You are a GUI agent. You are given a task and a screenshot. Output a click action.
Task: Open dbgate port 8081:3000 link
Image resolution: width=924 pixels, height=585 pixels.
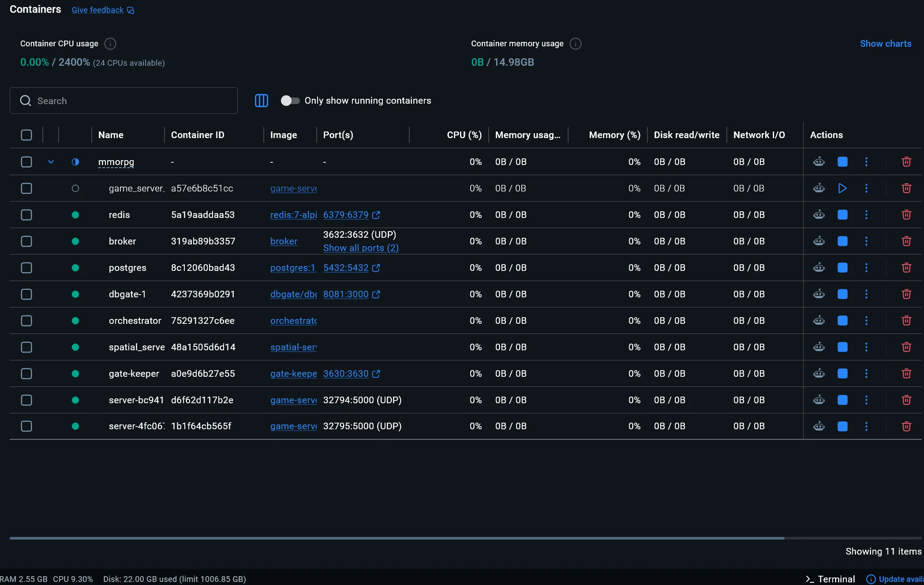[x=351, y=294]
